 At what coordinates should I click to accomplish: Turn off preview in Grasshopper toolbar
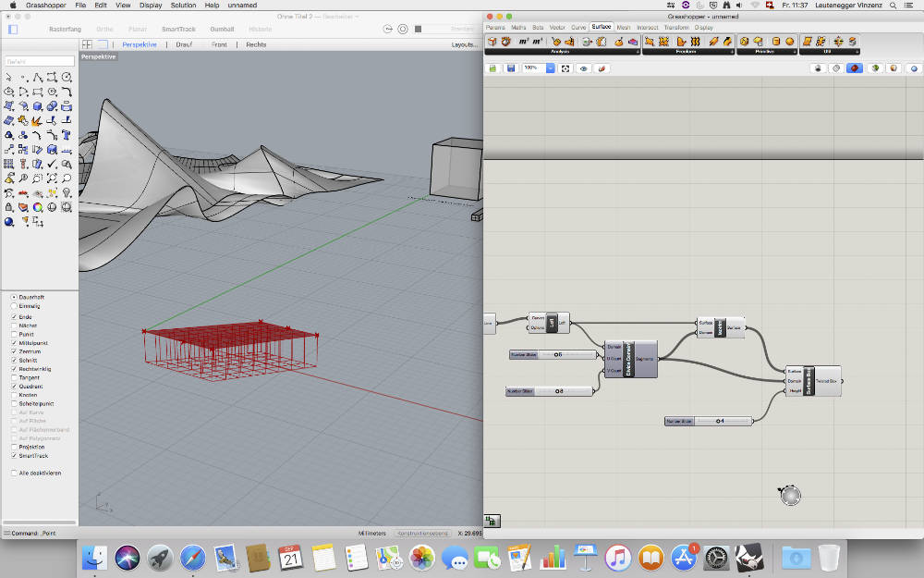[818, 68]
